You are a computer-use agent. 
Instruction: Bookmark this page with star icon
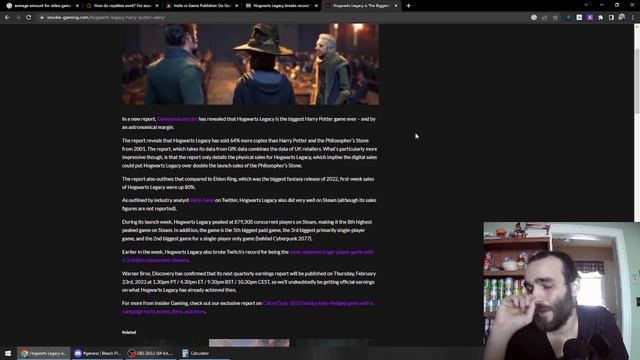pos(555,18)
